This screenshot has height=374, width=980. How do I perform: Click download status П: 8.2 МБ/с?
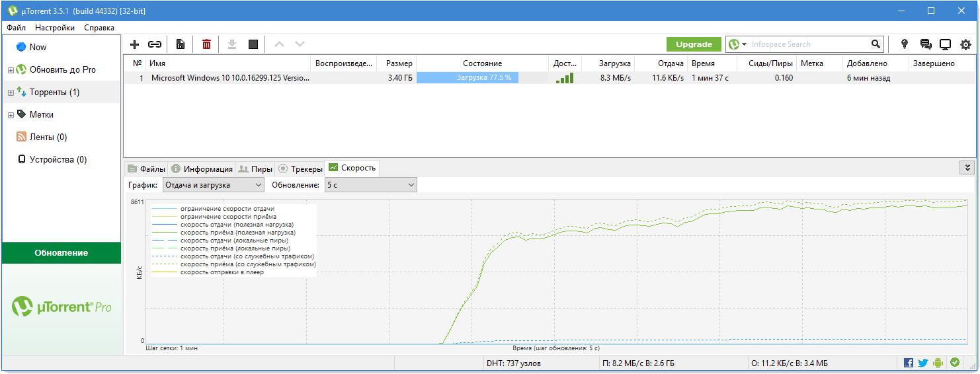coord(638,363)
